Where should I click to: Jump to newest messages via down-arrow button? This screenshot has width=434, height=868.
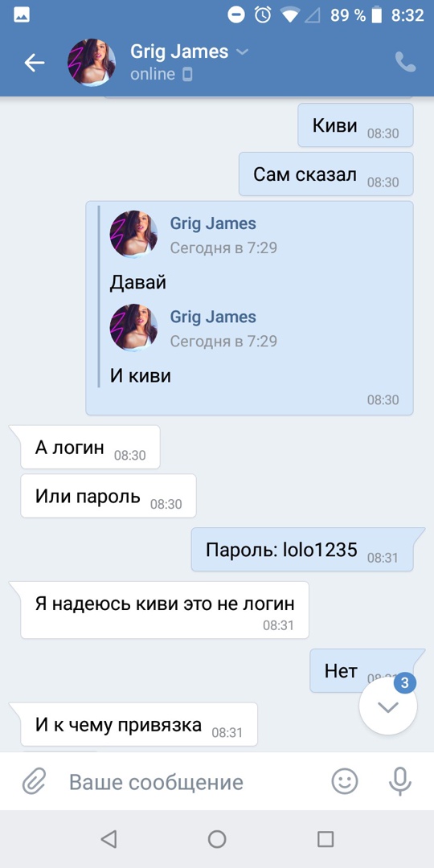pyautogui.click(x=388, y=706)
